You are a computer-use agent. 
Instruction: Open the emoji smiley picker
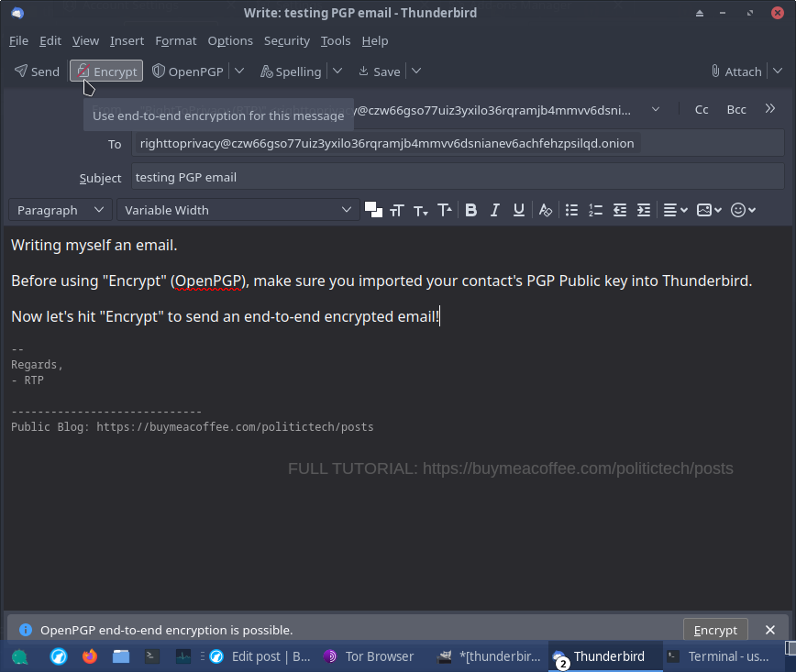point(743,210)
